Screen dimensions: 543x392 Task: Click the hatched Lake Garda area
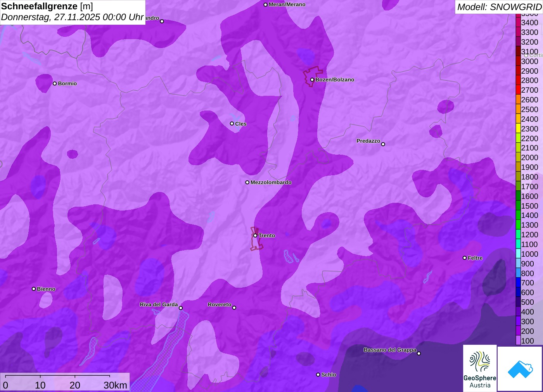click(163, 357)
